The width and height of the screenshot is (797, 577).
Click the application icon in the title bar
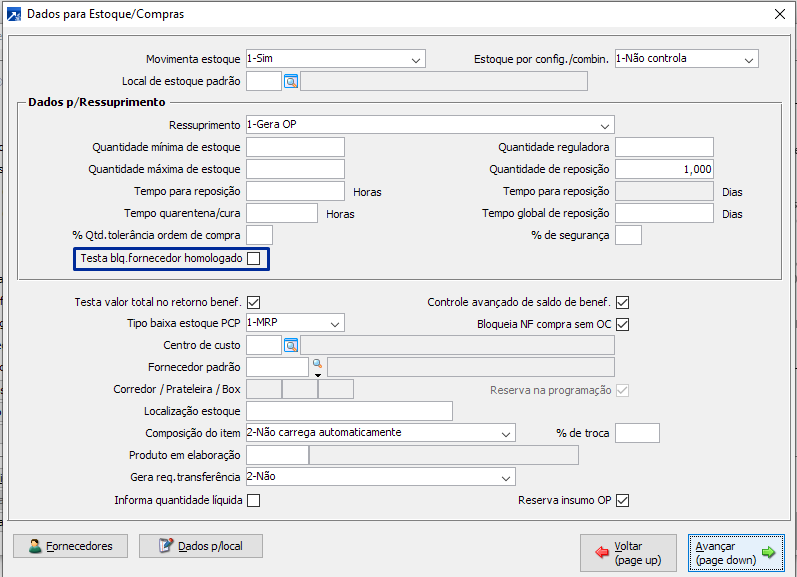pos(14,14)
